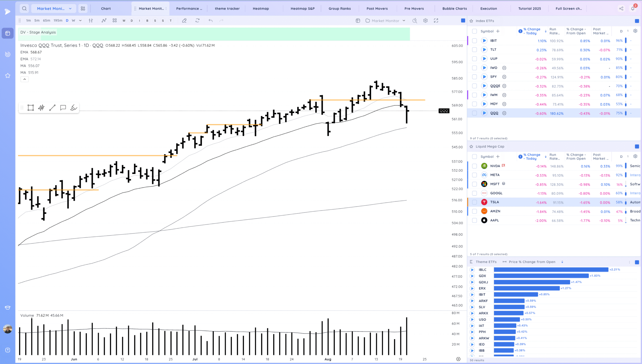This screenshot has width=642, height=364.
Task: Click the TSLA row in Liquid Mega Cap
Action: click(495, 202)
